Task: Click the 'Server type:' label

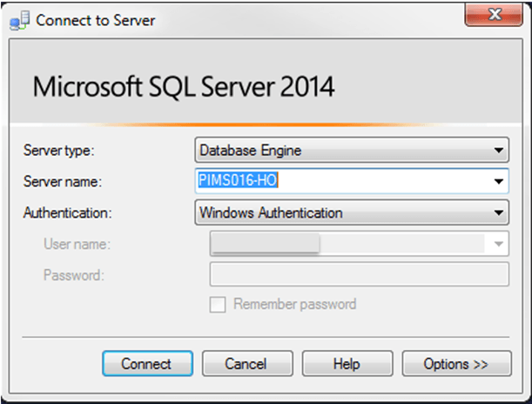Action: coord(58,151)
